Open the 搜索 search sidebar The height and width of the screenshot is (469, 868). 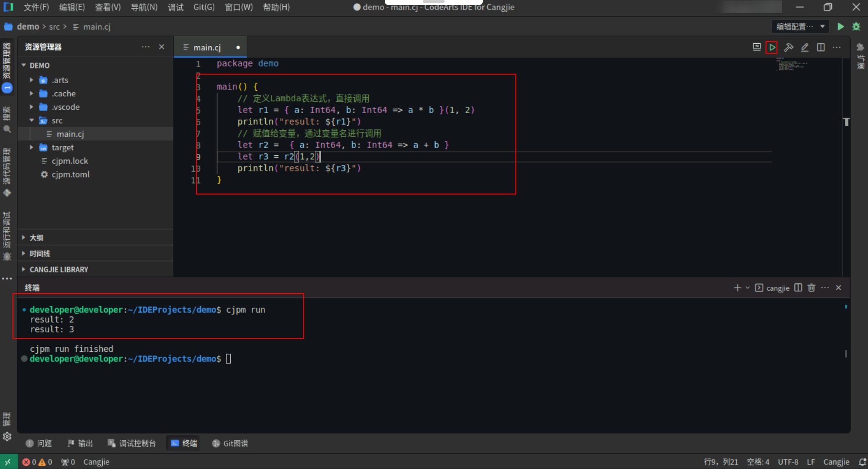point(7,119)
